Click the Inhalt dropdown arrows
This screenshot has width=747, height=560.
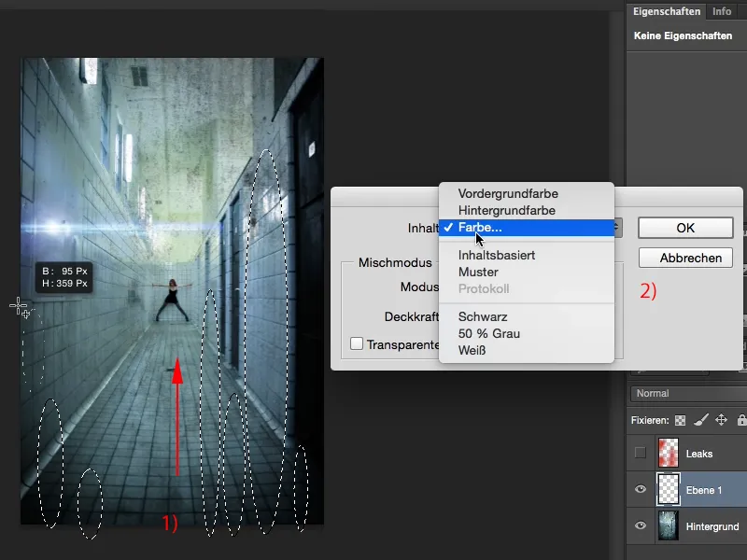click(x=618, y=228)
